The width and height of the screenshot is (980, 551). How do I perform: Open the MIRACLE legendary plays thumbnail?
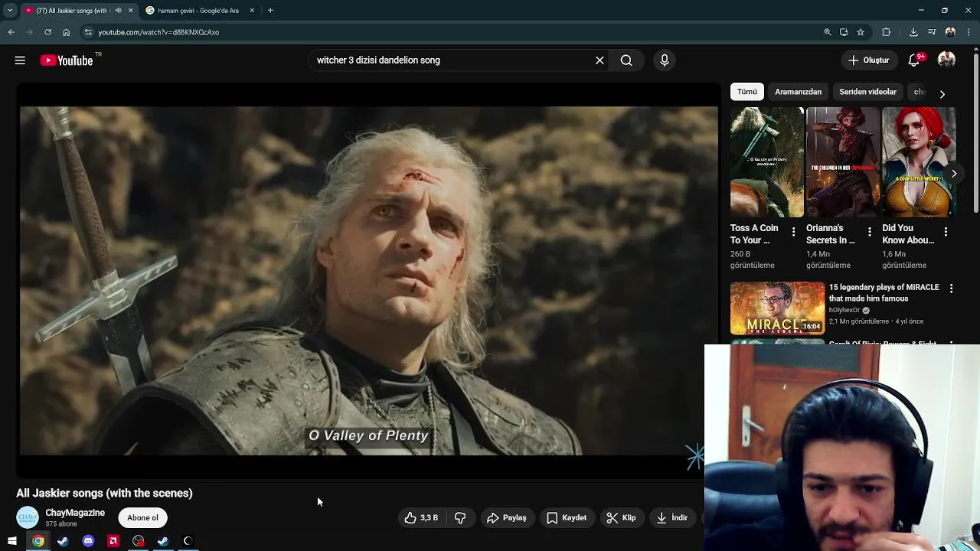click(x=777, y=308)
